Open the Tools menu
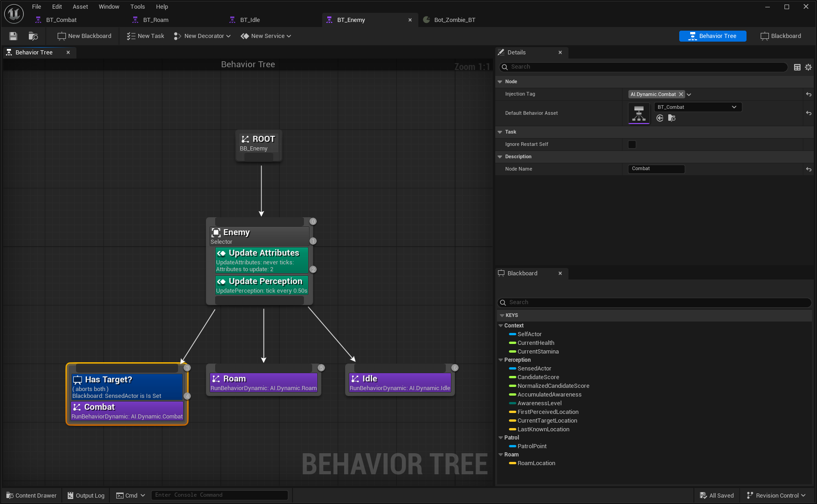This screenshot has height=504, width=817. click(x=137, y=6)
